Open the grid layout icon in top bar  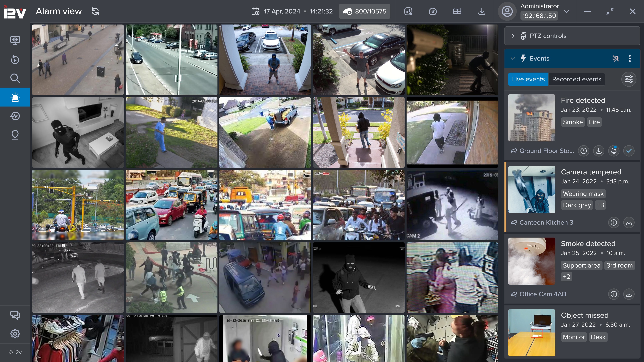click(x=457, y=11)
